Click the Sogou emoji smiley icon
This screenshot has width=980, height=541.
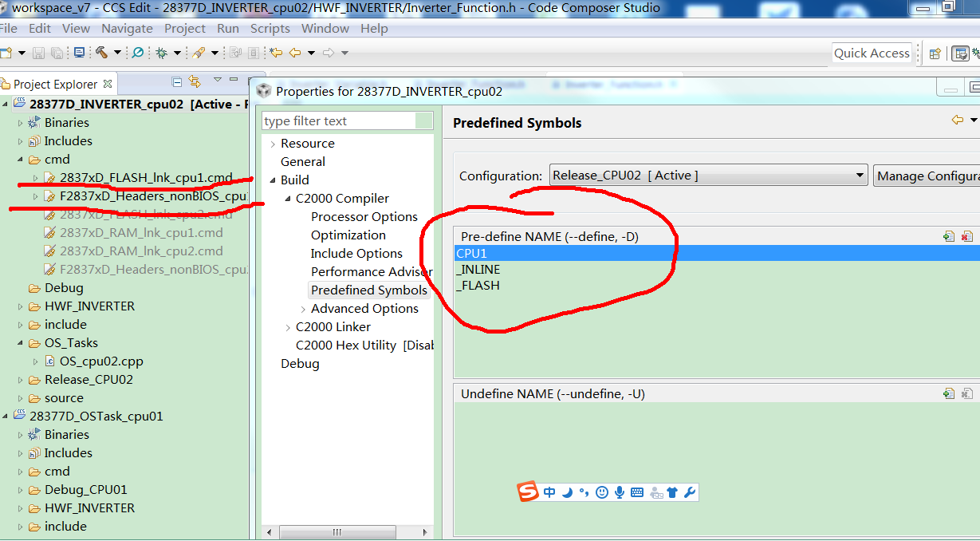[602, 492]
